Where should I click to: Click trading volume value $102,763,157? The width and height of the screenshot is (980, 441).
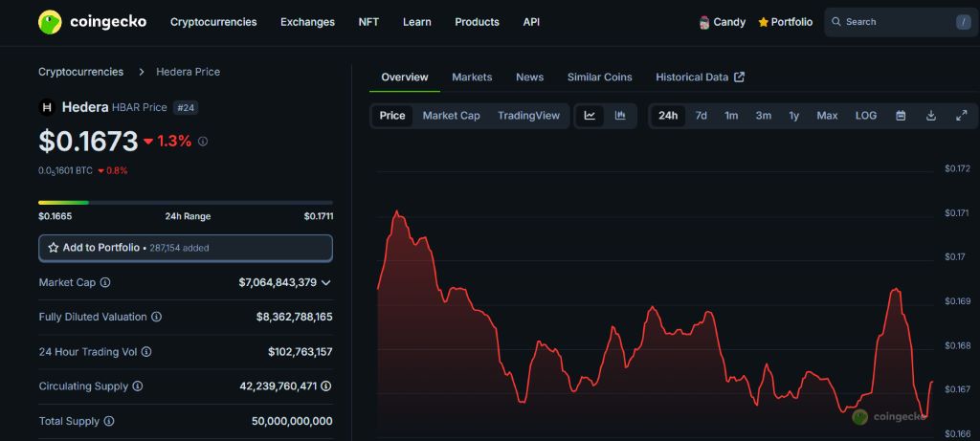(x=300, y=352)
